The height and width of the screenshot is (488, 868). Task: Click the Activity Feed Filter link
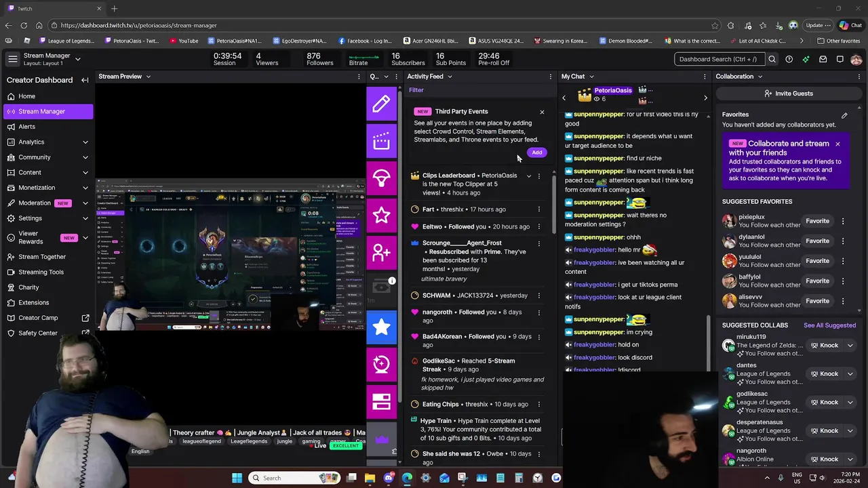point(416,90)
